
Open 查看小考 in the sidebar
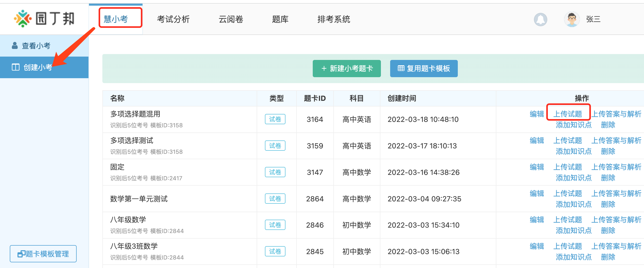tap(36, 46)
